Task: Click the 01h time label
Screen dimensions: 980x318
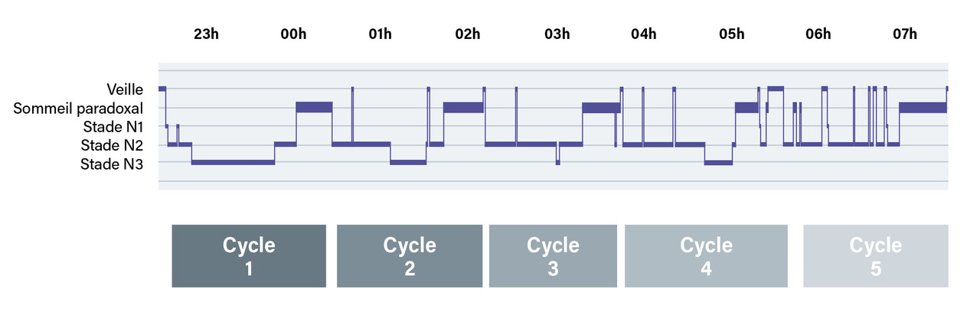Action: point(380,34)
